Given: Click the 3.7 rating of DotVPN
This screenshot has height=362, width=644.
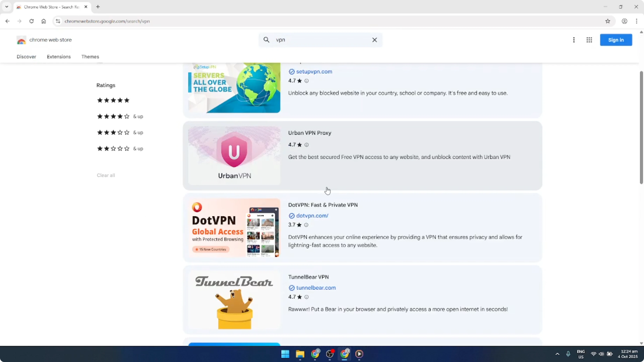Looking at the screenshot, I should point(292,225).
